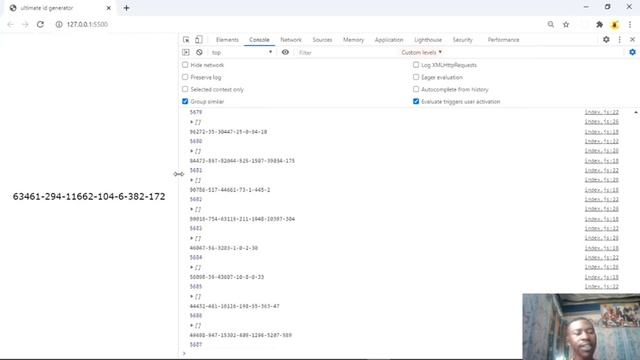Viewport: 640px width, 360px height.
Task: Click the generated id 63461-294-11662-104-6-382-172
Action: click(89, 197)
